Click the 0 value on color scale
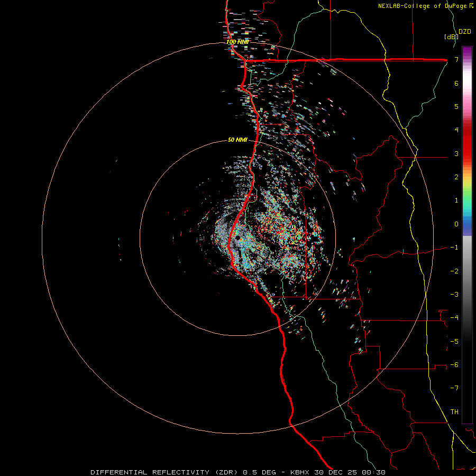The height and width of the screenshot is (476, 476). click(x=456, y=224)
